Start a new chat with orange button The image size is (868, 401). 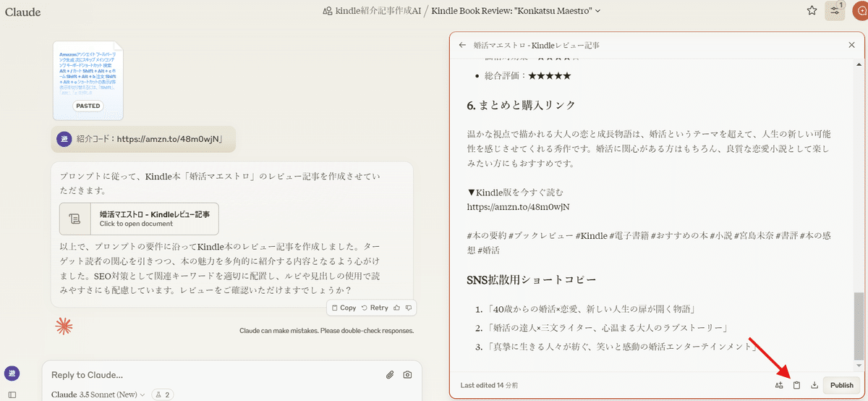861,11
